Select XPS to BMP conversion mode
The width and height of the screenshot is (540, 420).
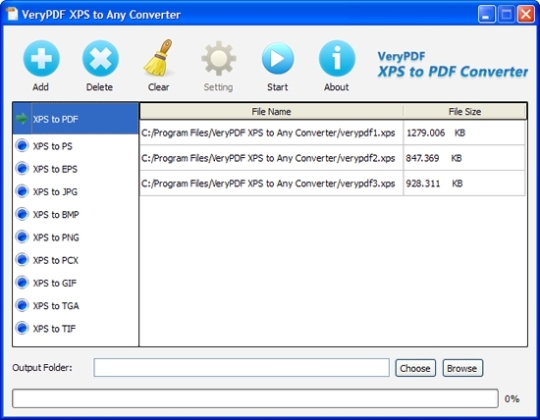(75, 214)
